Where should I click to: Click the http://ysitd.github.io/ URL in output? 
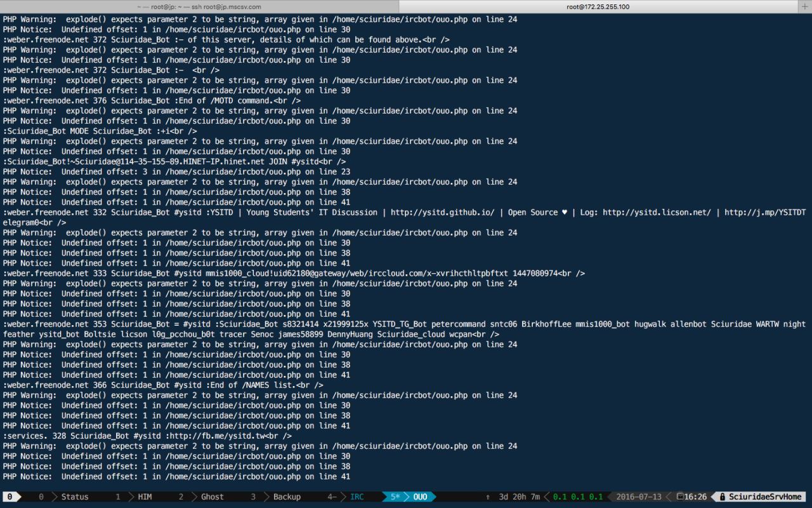442,212
